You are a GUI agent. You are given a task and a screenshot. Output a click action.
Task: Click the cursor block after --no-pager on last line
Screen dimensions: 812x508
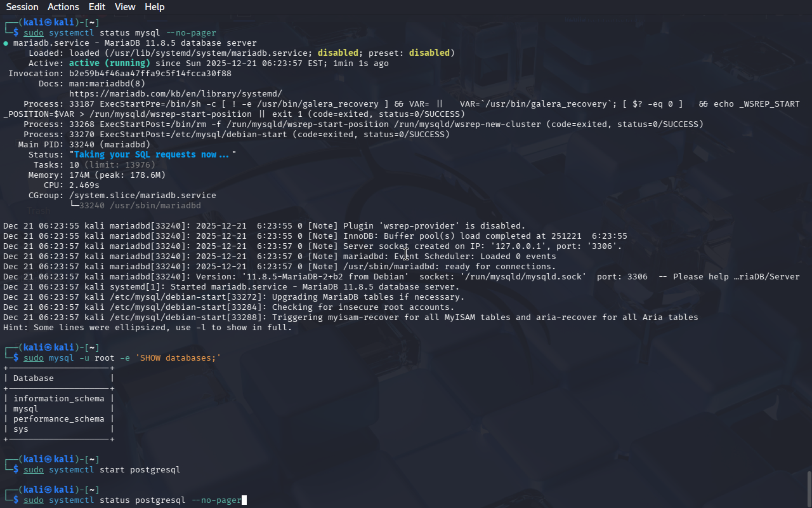coord(244,500)
